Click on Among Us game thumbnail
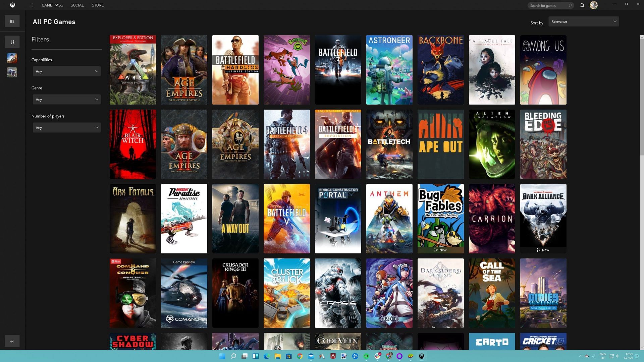 pos(543,70)
